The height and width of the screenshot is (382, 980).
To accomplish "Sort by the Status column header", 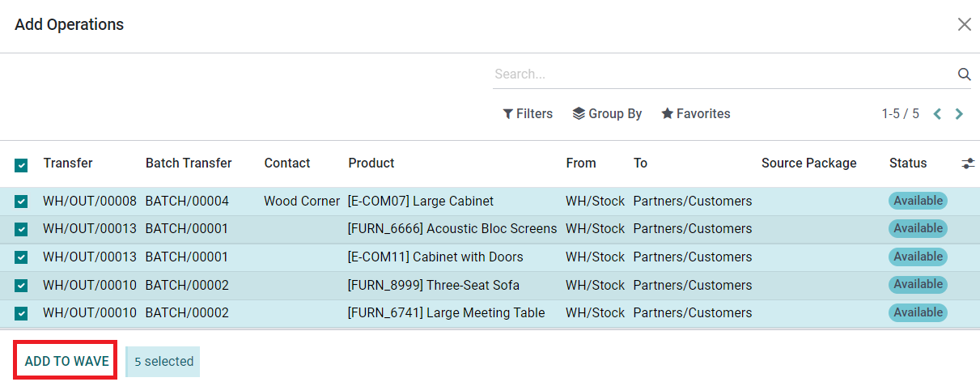I will (907, 163).
